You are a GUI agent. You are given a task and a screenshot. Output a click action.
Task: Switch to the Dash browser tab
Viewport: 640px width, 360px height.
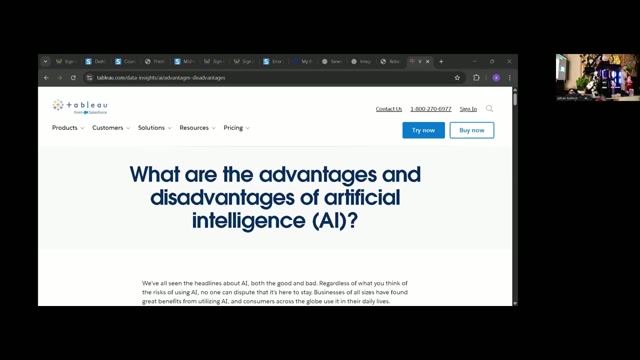coord(96,62)
